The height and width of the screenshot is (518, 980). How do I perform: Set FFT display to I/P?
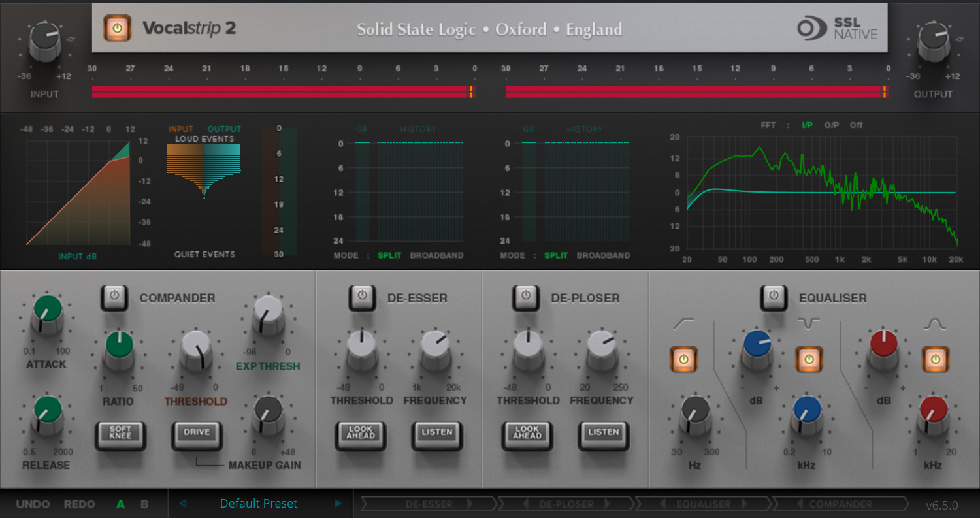point(808,125)
